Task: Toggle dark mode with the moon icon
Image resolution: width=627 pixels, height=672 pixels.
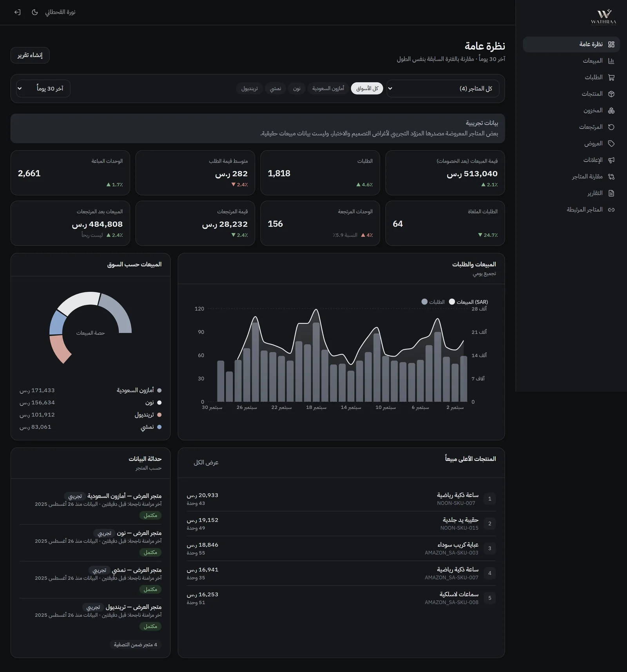Action: coord(35,12)
